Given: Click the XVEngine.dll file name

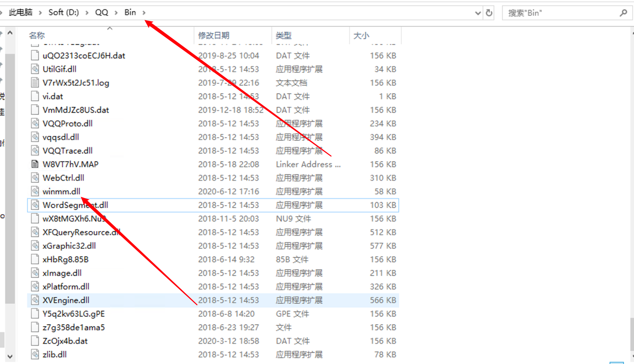Looking at the screenshot, I should click(x=66, y=300).
